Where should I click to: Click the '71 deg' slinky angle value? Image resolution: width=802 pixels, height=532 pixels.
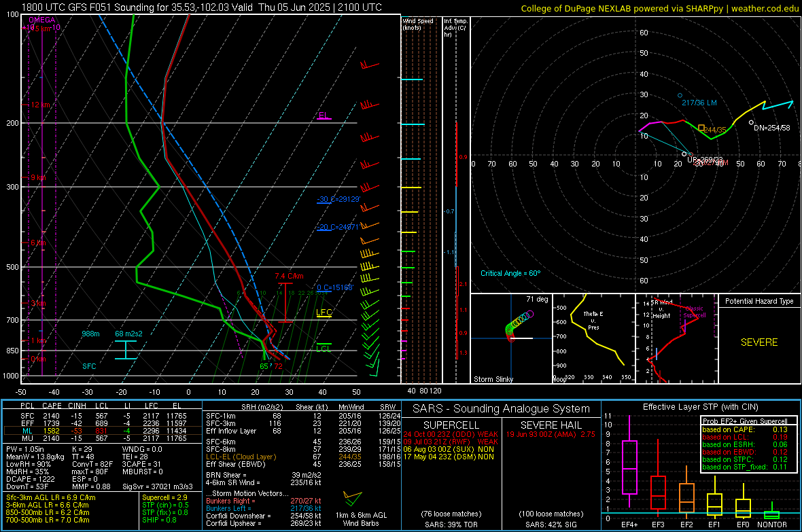tap(537, 299)
